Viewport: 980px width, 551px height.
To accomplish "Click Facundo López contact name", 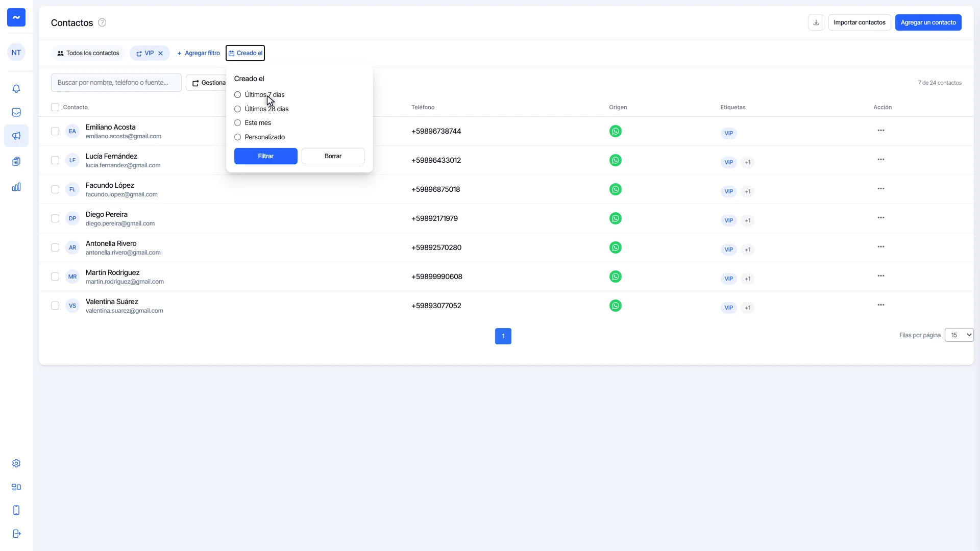I will click(110, 185).
